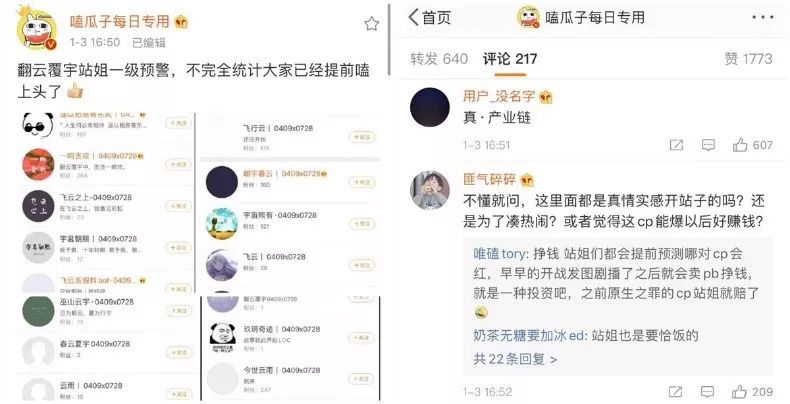Expand 共22条回复 replies

click(515, 359)
